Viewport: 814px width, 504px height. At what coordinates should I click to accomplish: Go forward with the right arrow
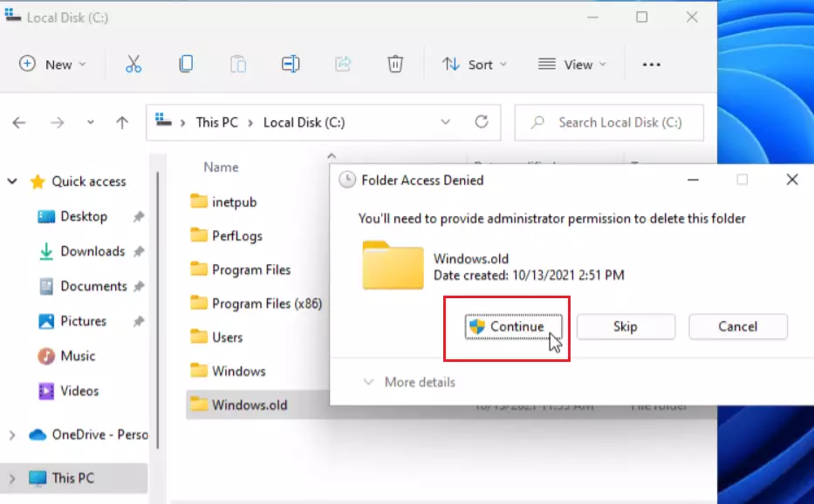(57, 122)
